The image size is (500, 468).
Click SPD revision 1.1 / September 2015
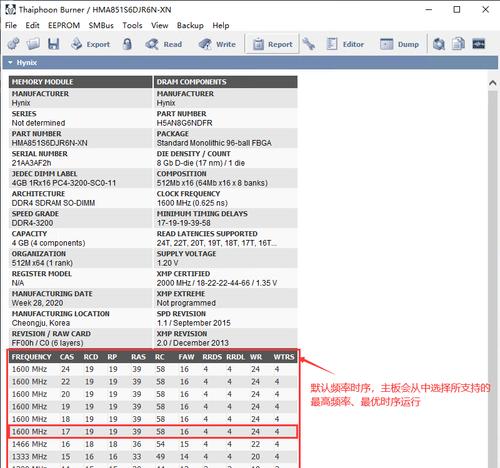pos(194,323)
